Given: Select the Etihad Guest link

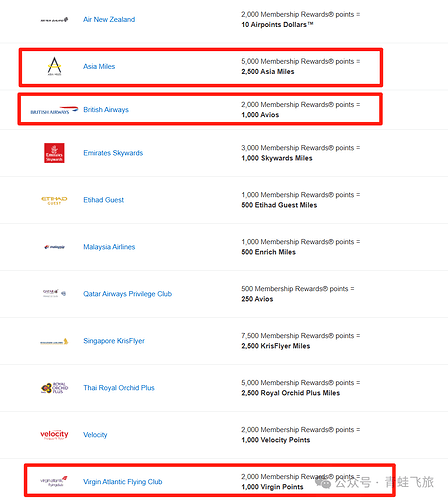Looking at the screenshot, I should 103,200.
